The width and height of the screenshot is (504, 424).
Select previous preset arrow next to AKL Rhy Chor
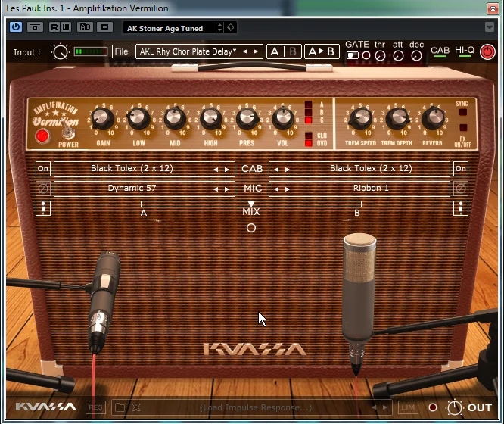(x=245, y=51)
